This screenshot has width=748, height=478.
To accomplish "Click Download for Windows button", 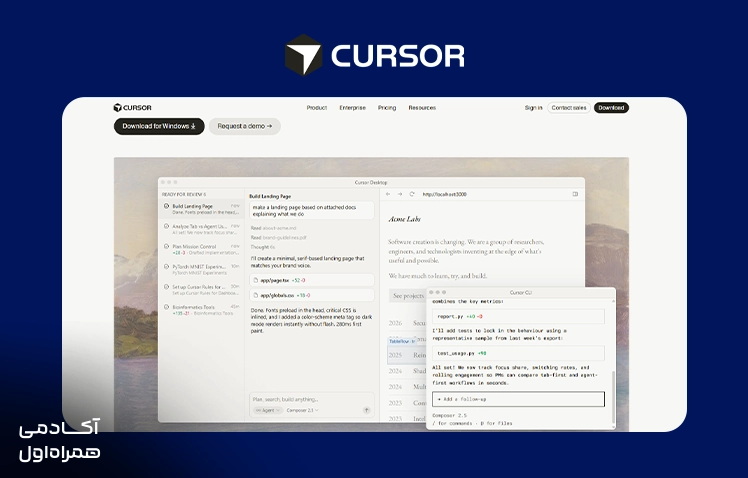I will tap(159, 126).
